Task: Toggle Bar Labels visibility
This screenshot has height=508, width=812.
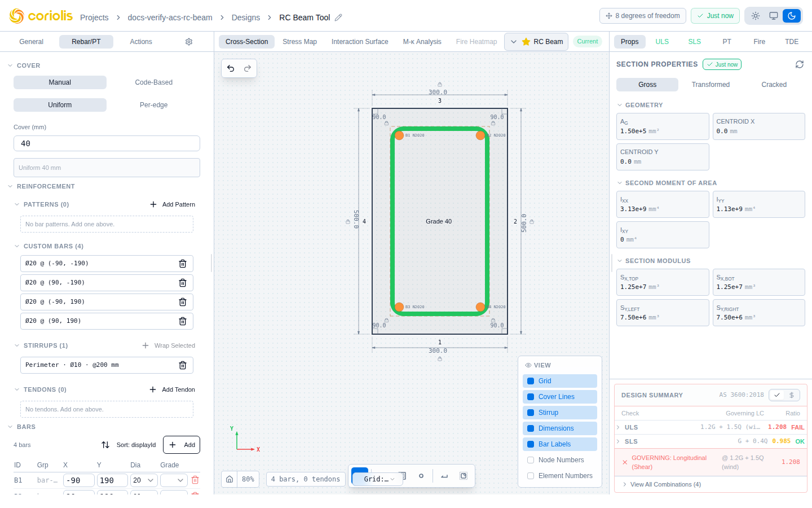Action: [560, 444]
